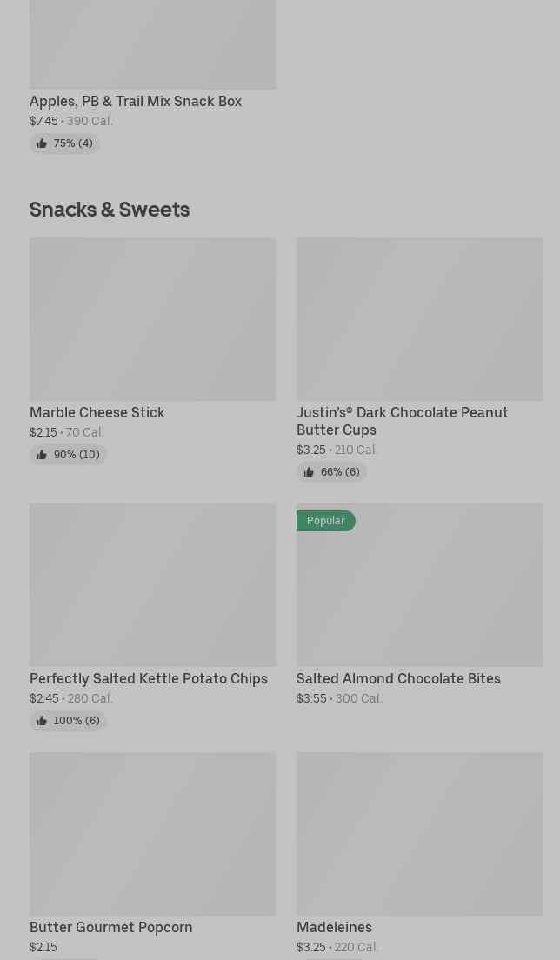Click Apples, PB & Trail Mix Snack Box title

point(136,101)
